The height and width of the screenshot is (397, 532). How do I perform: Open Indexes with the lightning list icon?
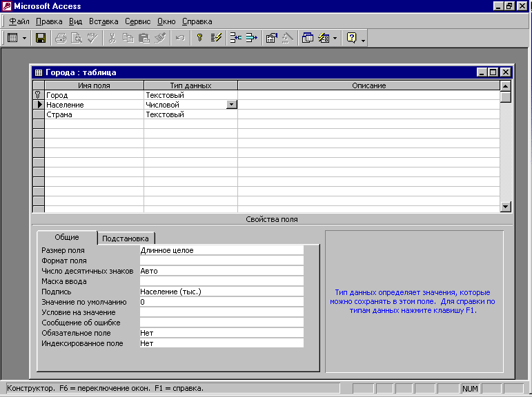click(x=216, y=38)
